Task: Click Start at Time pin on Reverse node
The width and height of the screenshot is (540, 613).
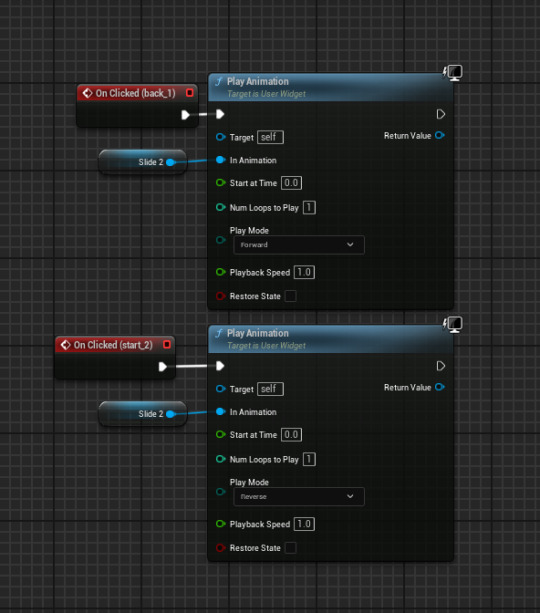Action: coord(221,434)
